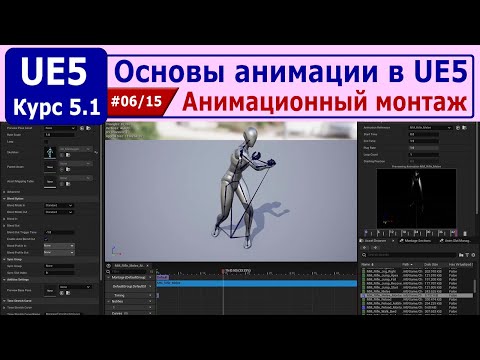This screenshot has height=360, width=480.
Task: Click the Parent Asset thumbnail
Action: coord(50,167)
